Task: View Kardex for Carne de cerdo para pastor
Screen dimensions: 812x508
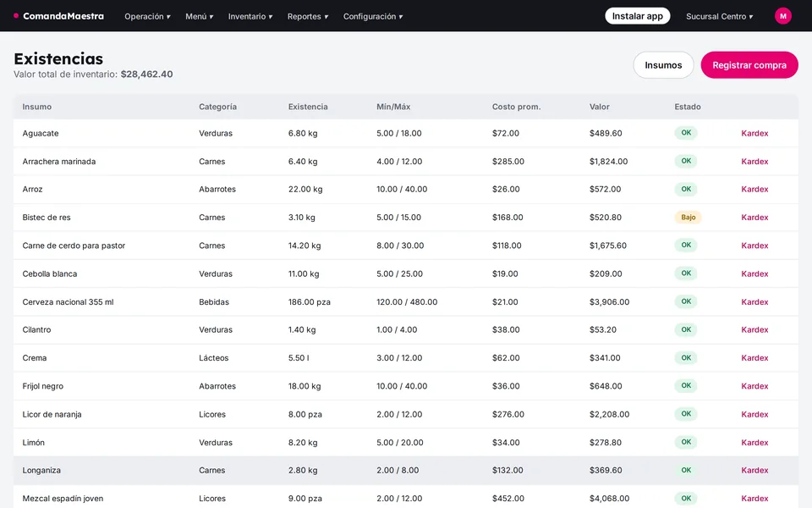Action: pos(754,246)
